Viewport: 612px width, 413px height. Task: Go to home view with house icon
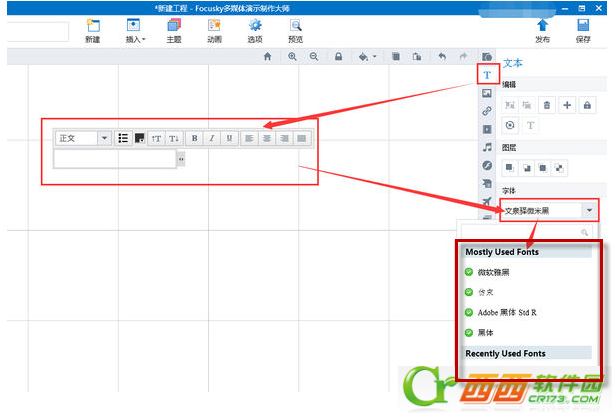click(x=267, y=57)
